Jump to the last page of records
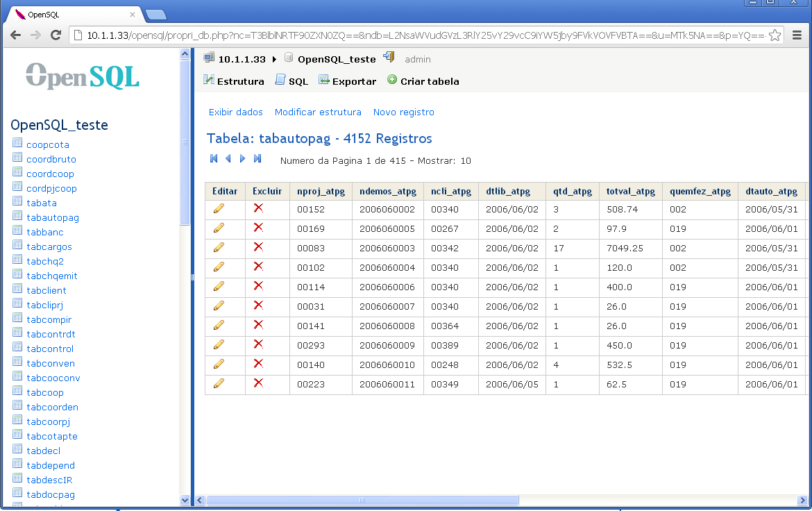 click(257, 158)
